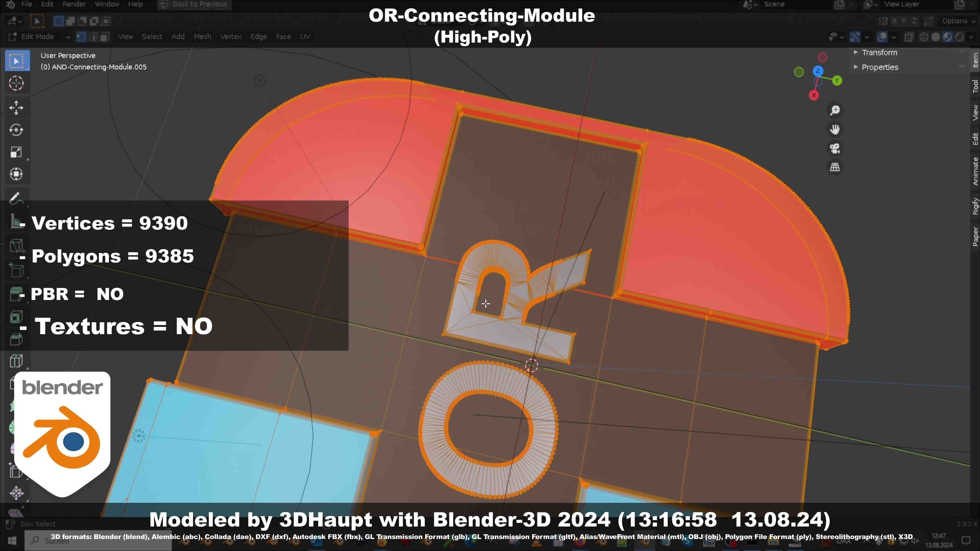Choose Subtract selection mode icon
This screenshot has width=980, height=551.
point(82,21)
